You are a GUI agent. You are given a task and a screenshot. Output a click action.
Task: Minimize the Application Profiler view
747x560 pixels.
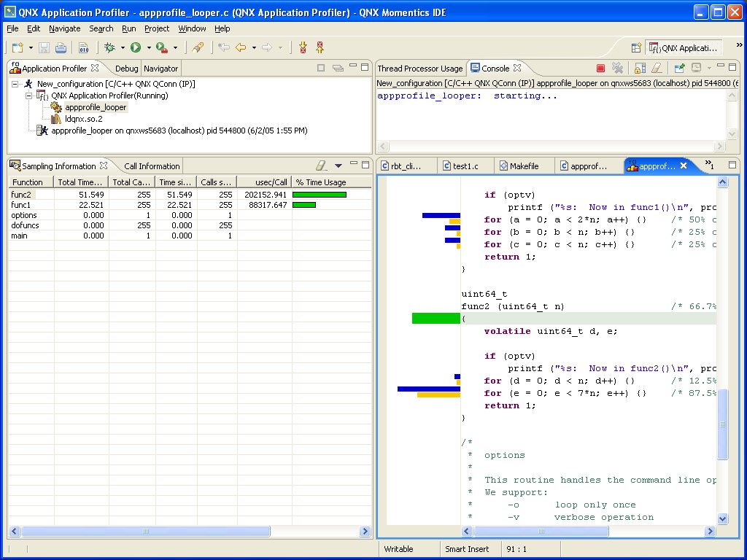[354, 66]
